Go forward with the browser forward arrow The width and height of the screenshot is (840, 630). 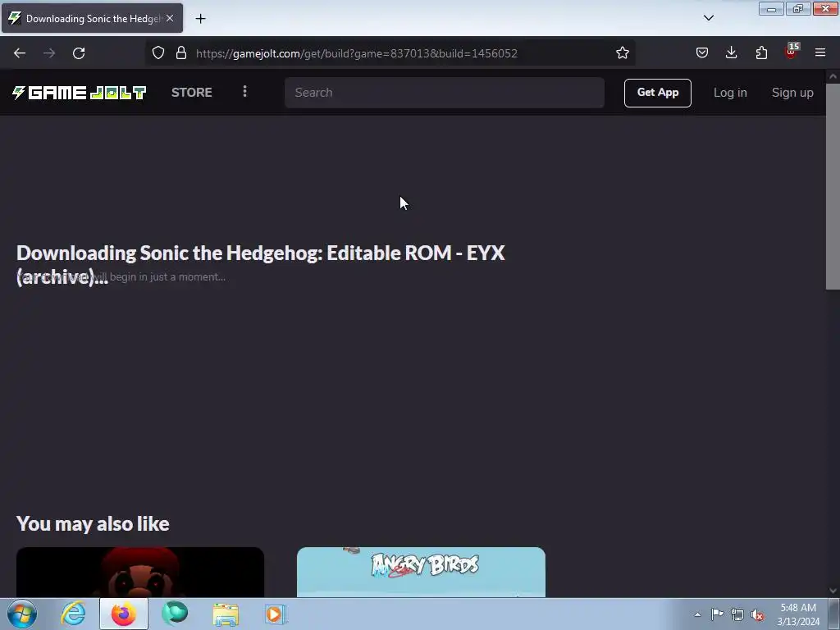tap(49, 53)
